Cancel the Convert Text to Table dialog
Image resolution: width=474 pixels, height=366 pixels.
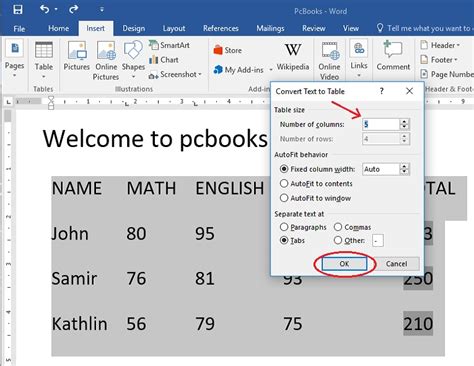pos(396,264)
